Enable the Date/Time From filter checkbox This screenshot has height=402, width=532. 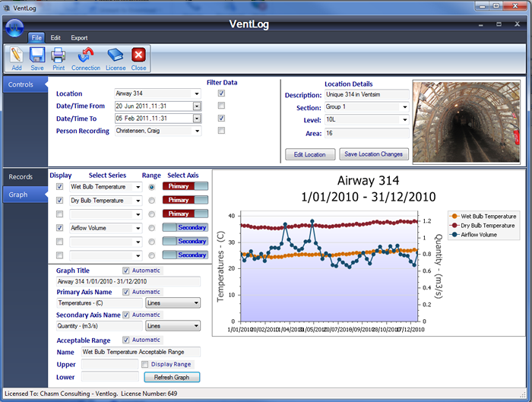point(221,106)
